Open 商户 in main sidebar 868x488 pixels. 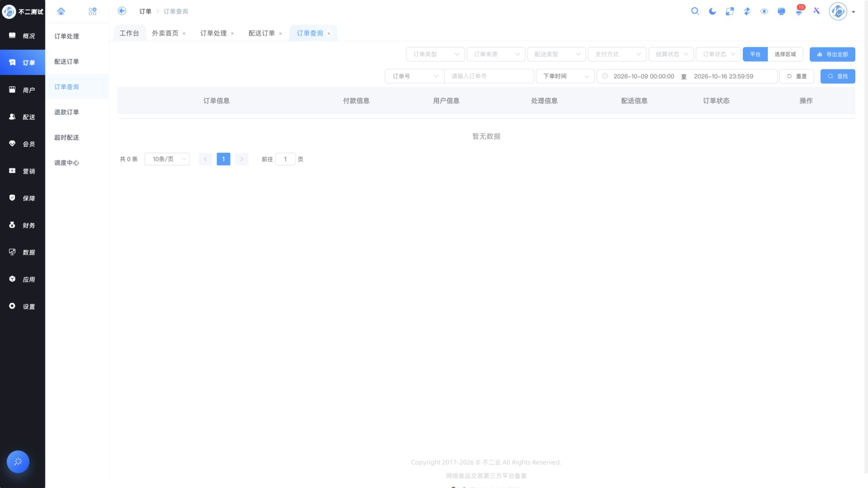(x=23, y=90)
